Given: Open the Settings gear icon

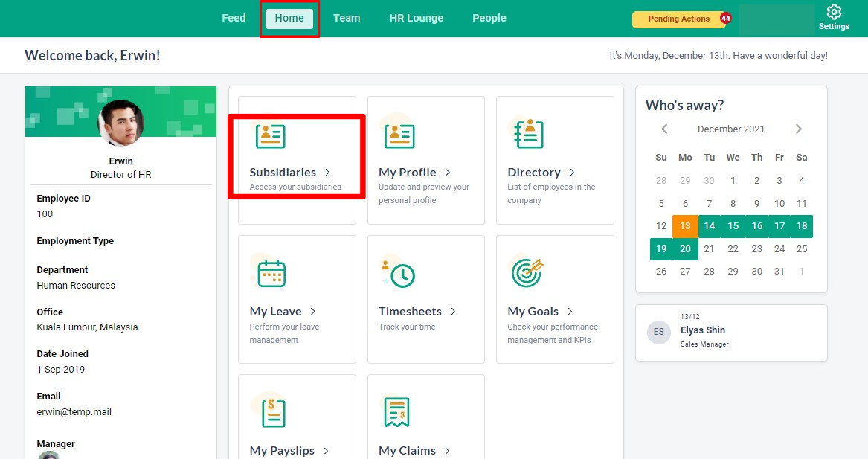Looking at the screenshot, I should [834, 12].
